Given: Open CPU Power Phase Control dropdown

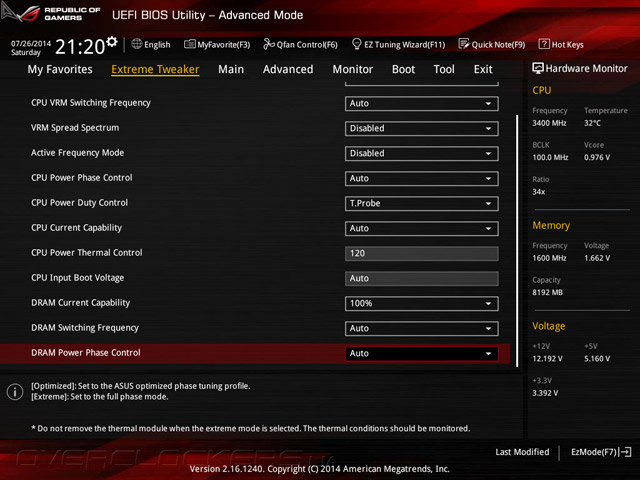Looking at the screenshot, I should pyautogui.click(x=422, y=178).
